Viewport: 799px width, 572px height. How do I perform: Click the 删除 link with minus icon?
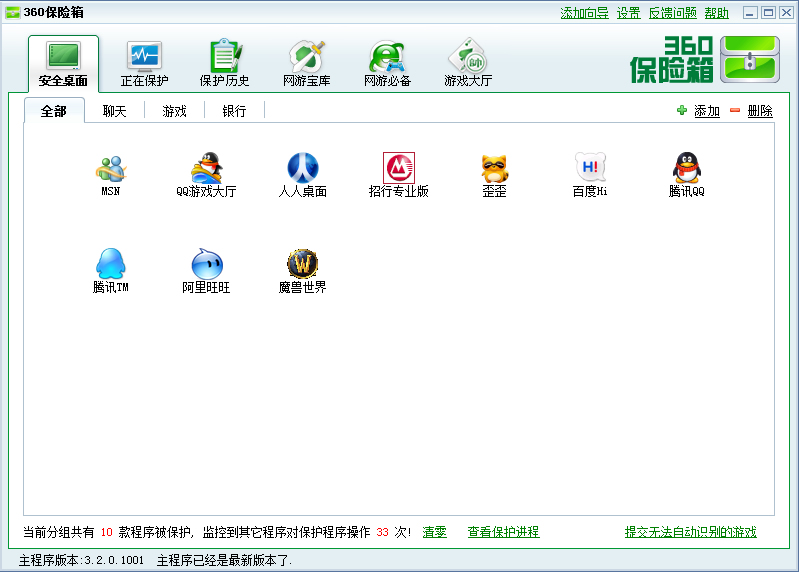point(752,111)
